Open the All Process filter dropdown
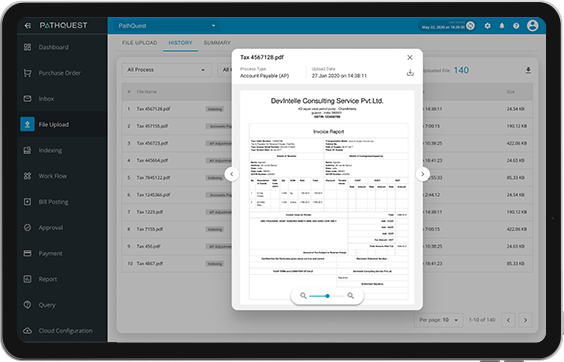564x362 pixels. click(x=166, y=70)
